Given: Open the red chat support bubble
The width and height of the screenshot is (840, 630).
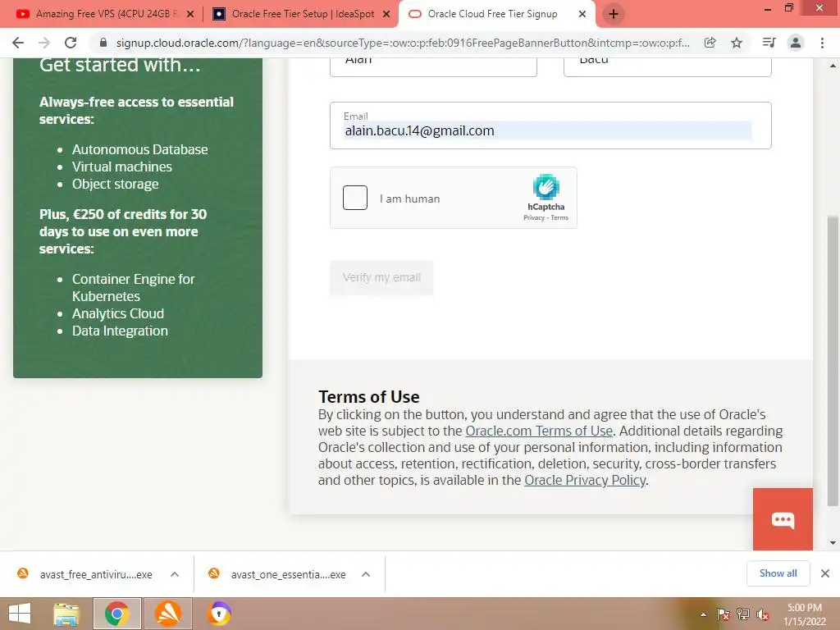Looking at the screenshot, I should pos(782,519).
